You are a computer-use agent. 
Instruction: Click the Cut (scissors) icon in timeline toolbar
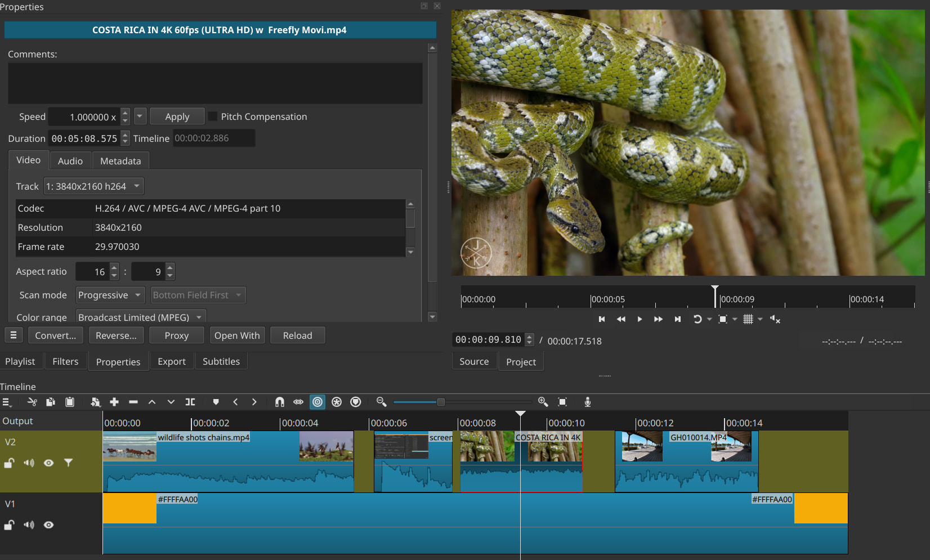pos(32,402)
